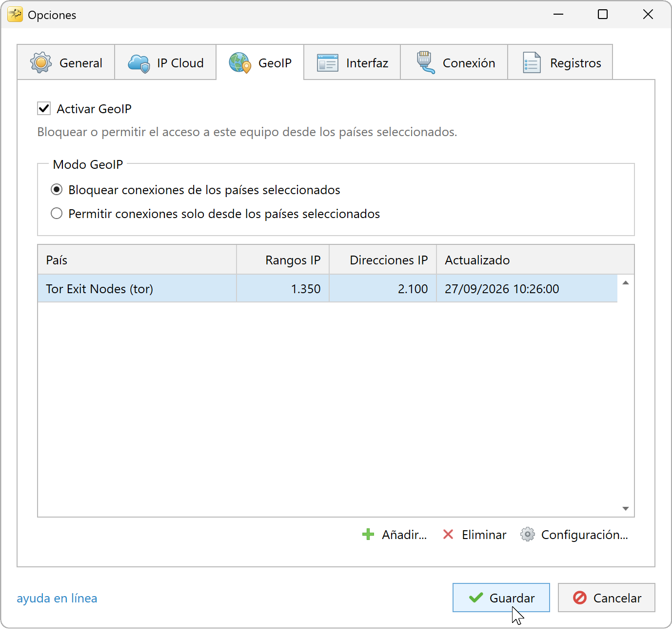Click the 2.100 IP addresses value

tap(413, 289)
